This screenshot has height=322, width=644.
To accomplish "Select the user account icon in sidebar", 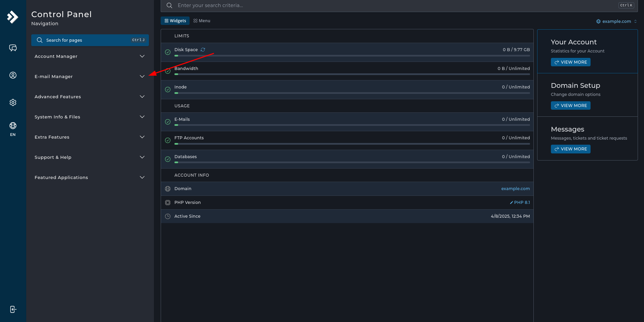I will pyautogui.click(x=13, y=75).
